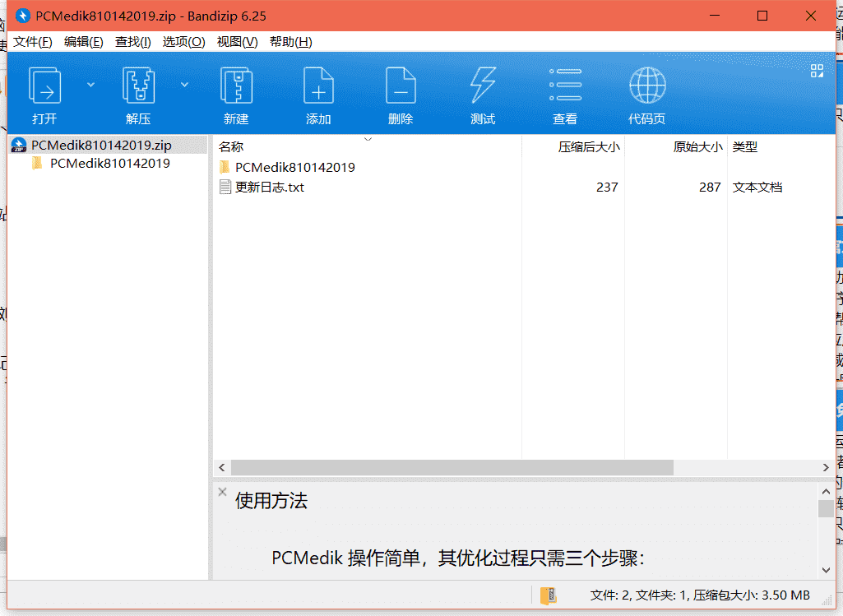
Task: Click the preview pane scroll-up arrow
Action: pyautogui.click(x=826, y=491)
